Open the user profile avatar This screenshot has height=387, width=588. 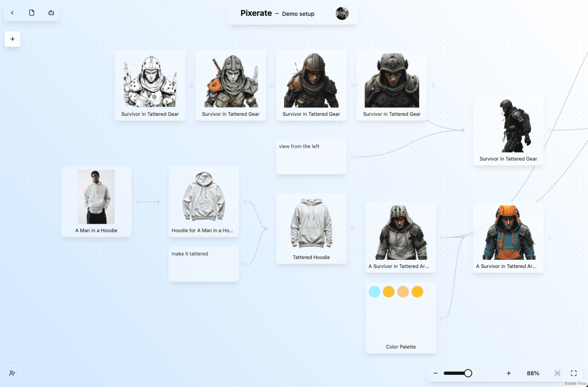point(342,13)
